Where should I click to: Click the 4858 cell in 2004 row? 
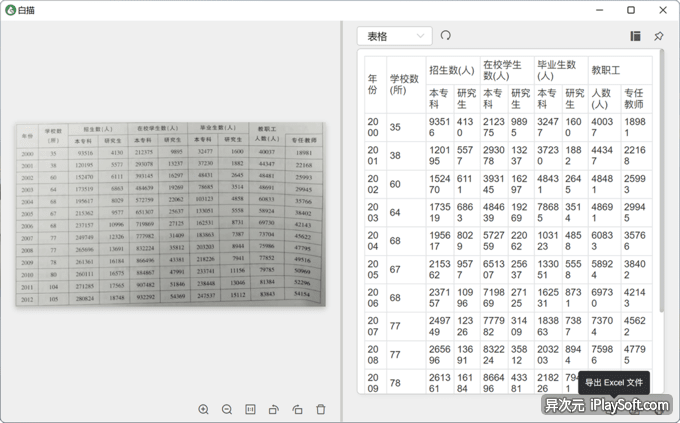(x=575, y=241)
